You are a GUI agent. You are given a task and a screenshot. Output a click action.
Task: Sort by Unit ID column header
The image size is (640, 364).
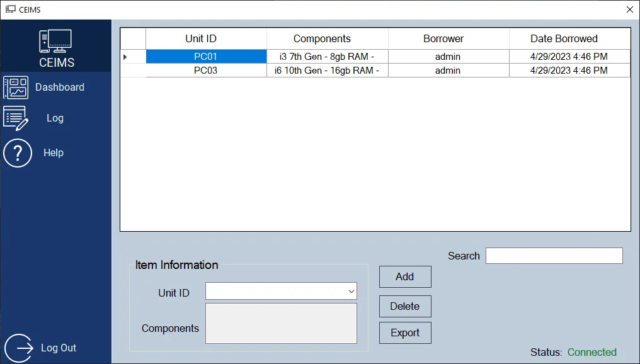206,39
